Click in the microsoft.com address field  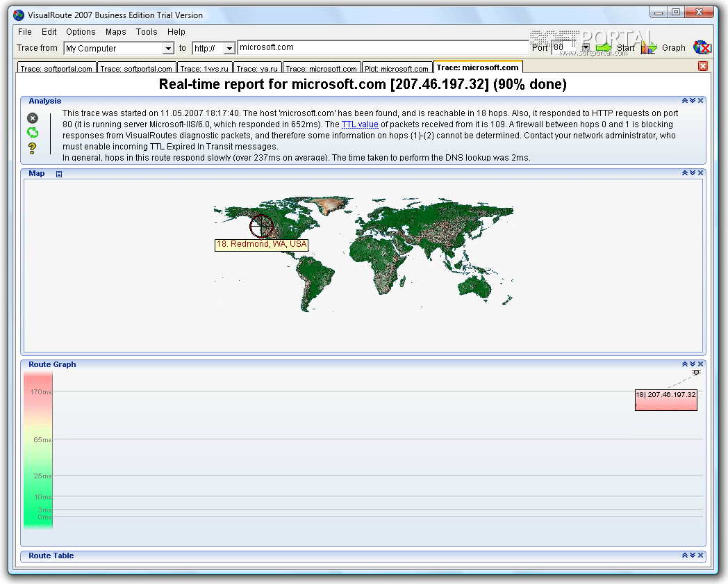383,47
